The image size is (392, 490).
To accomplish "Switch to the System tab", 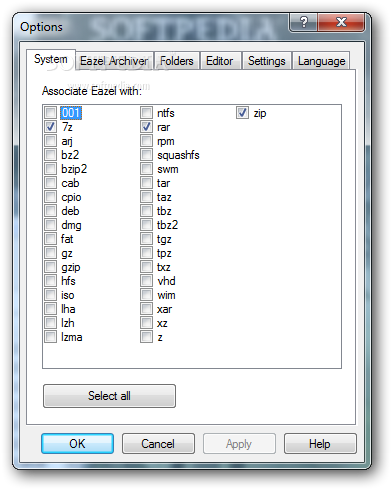I will [51, 59].
